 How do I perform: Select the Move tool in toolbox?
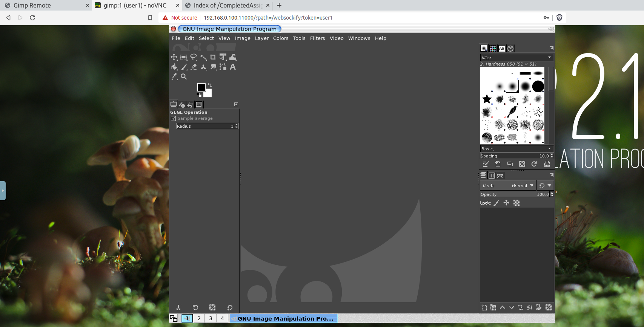[174, 57]
